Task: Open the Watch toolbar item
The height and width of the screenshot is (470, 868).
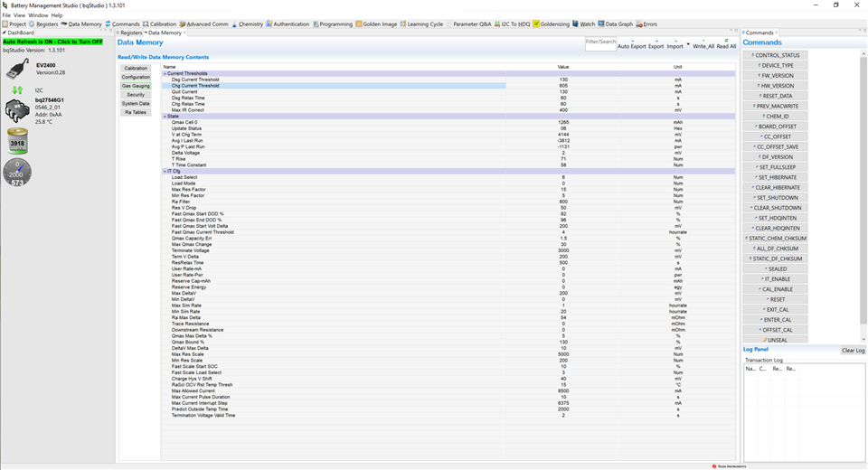Action: pos(583,23)
